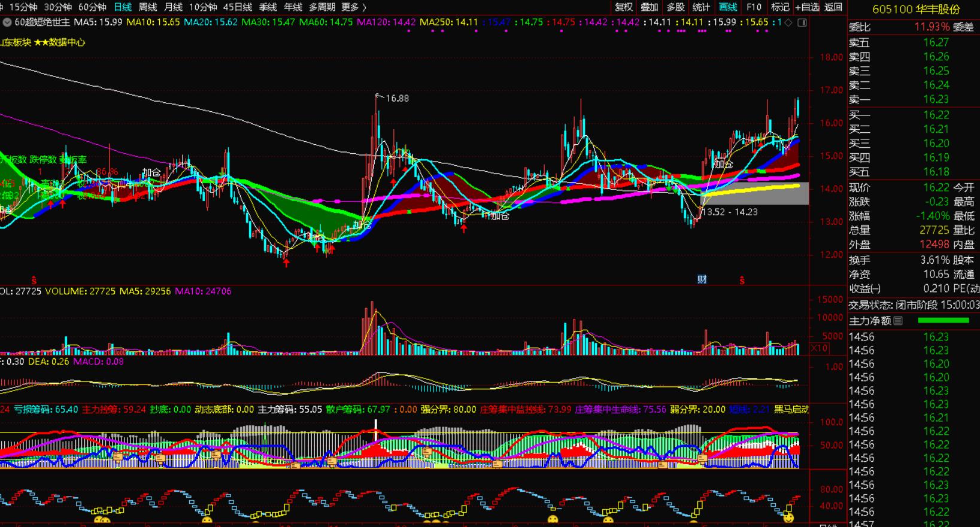The height and width of the screenshot is (527, 980).
Task: Select the 买四 price 16.19
Action: pos(936,158)
